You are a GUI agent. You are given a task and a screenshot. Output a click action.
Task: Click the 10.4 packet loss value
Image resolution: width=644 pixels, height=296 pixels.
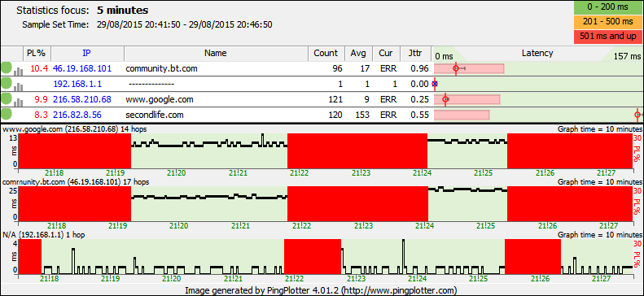(x=40, y=68)
